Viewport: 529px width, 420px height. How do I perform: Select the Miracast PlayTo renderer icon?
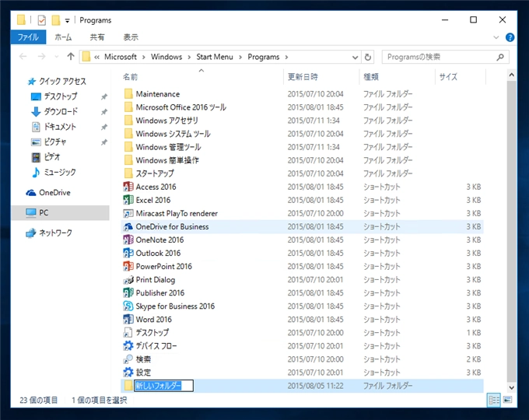tap(128, 213)
